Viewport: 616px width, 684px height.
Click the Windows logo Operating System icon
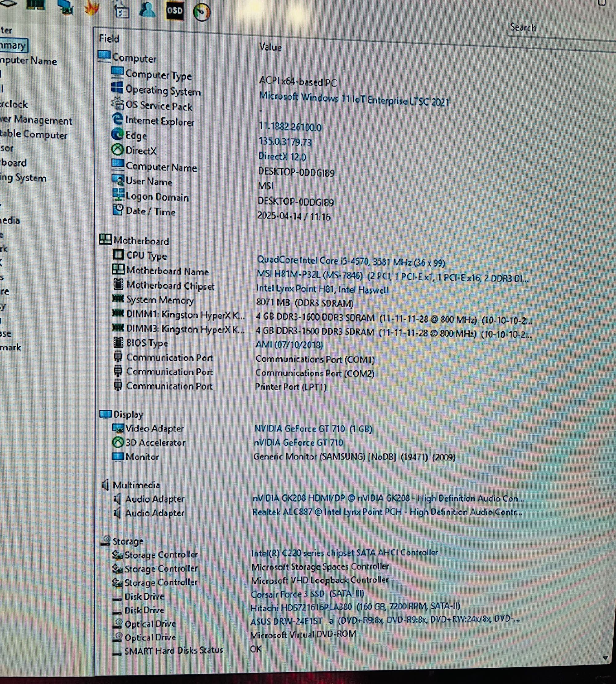(117, 88)
